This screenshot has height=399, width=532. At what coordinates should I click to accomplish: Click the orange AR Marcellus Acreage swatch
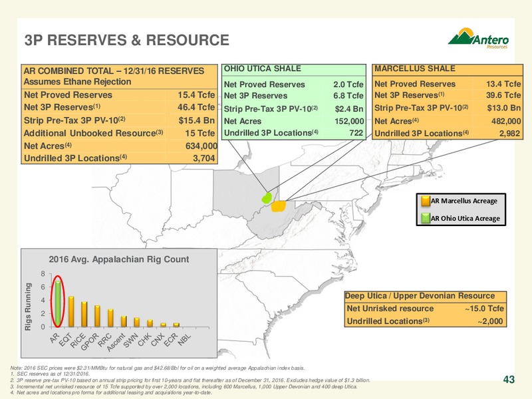pos(426,201)
